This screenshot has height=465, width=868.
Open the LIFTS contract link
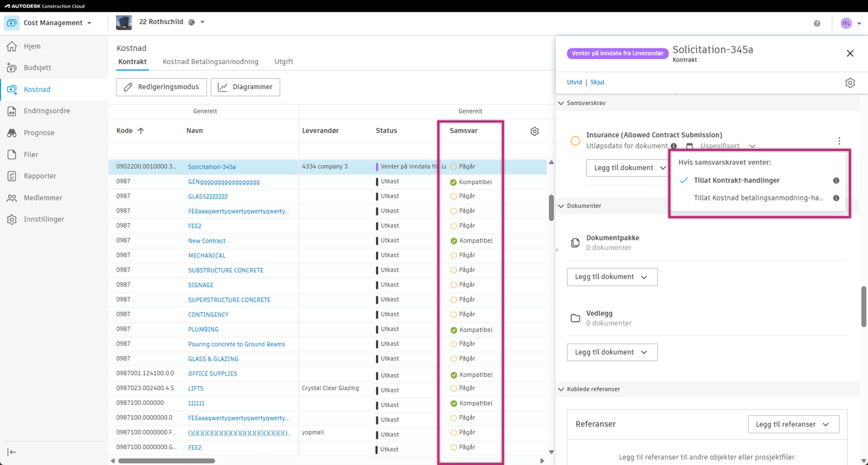tap(196, 389)
